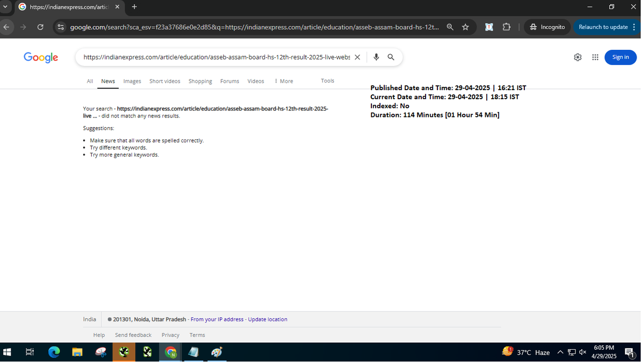Bookmark this page with the star icon
The height and width of the screenshot is (362, 644).
coord(465,27)
